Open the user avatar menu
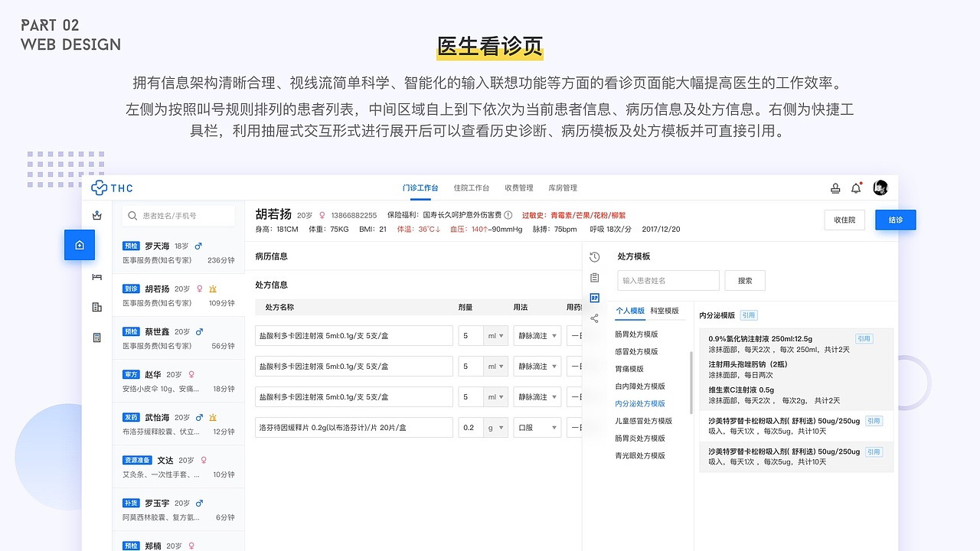 880,188
